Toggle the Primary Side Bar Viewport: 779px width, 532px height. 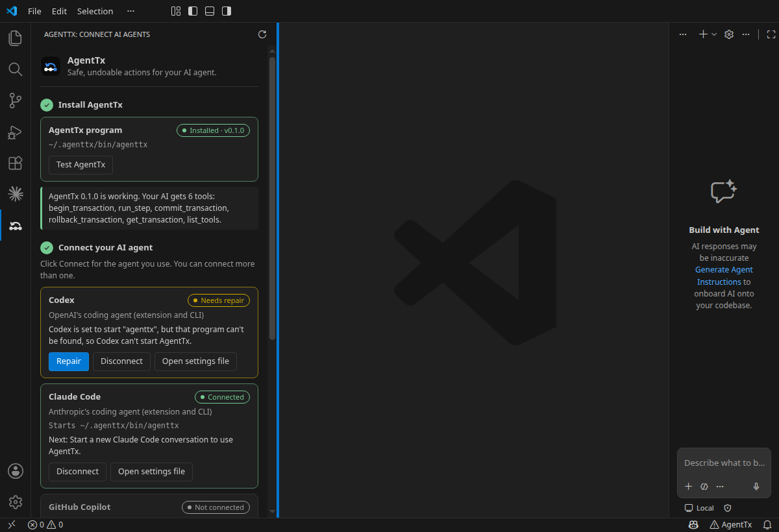pos(193,11)
